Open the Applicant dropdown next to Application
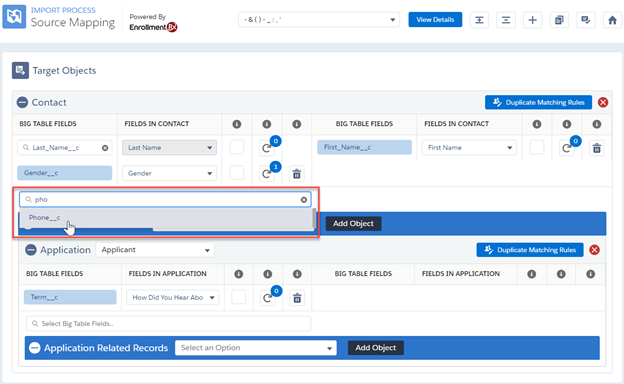The width and height of the screenshot is (624, 384). point(155,250)
